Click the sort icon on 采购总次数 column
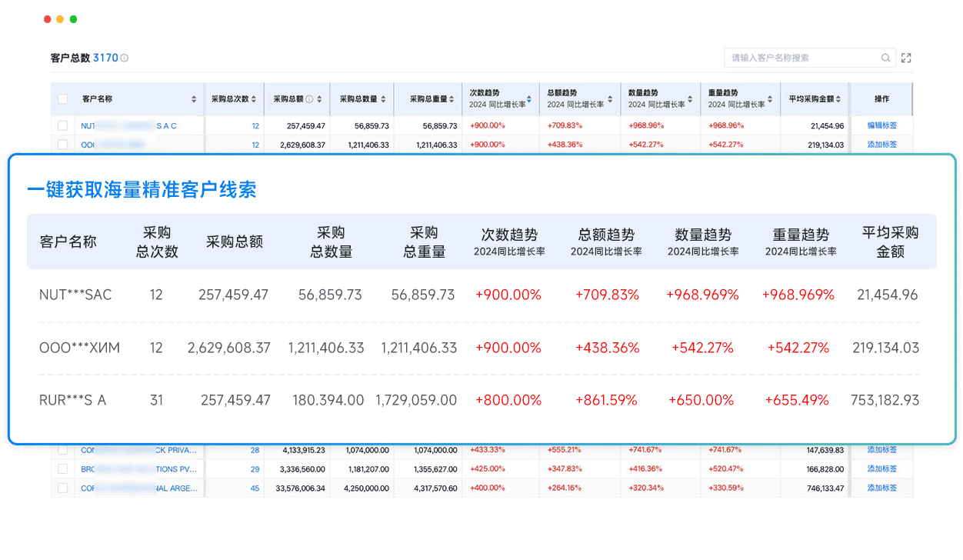Viewport: 963px width, 560px height. 253,98
